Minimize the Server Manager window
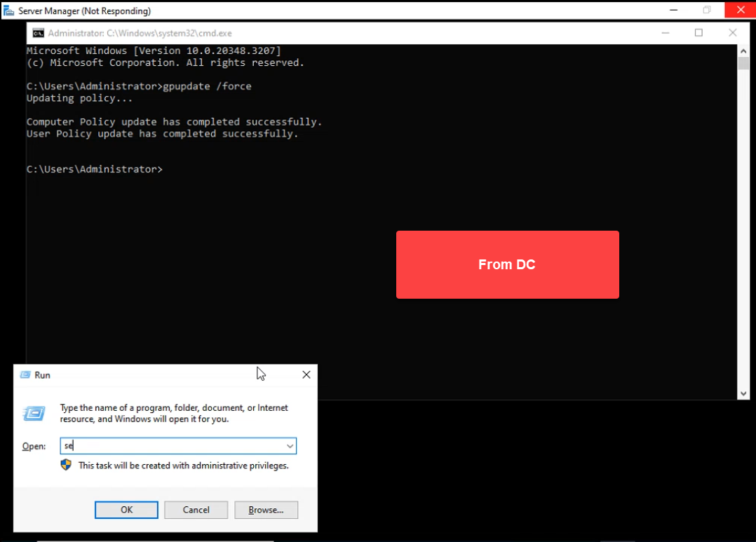 [673, 10]
